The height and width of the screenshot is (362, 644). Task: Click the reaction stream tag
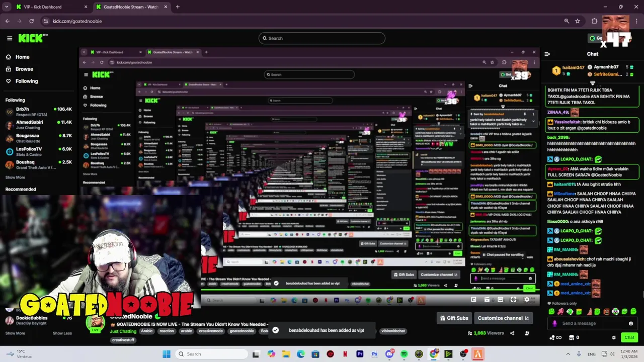pos(167,331)
